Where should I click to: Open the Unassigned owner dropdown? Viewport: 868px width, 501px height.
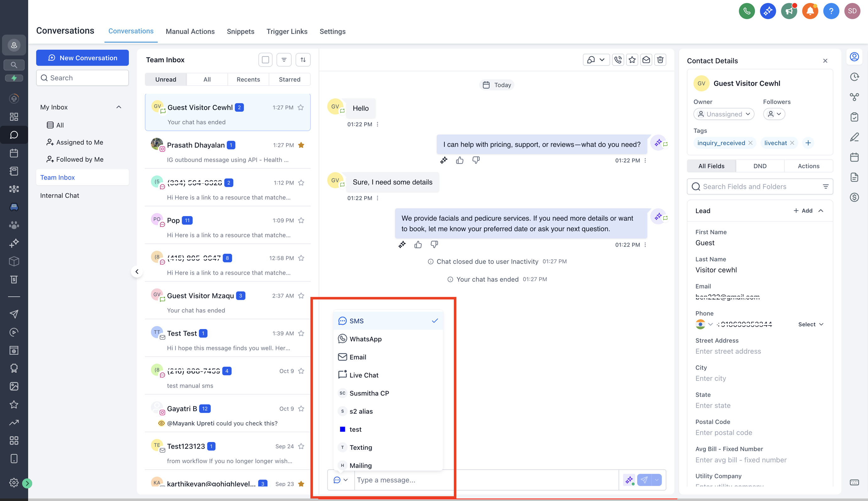point(724,114)
